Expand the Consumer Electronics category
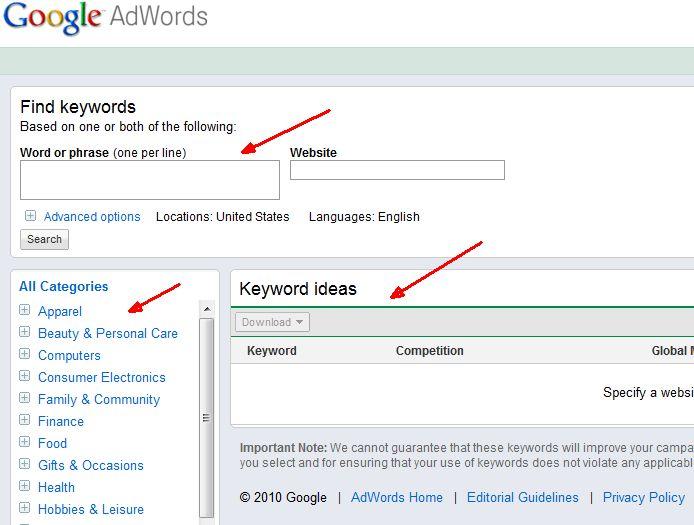Screen dimensions: 694x525 pyautogui.click(x=25, y=376)
